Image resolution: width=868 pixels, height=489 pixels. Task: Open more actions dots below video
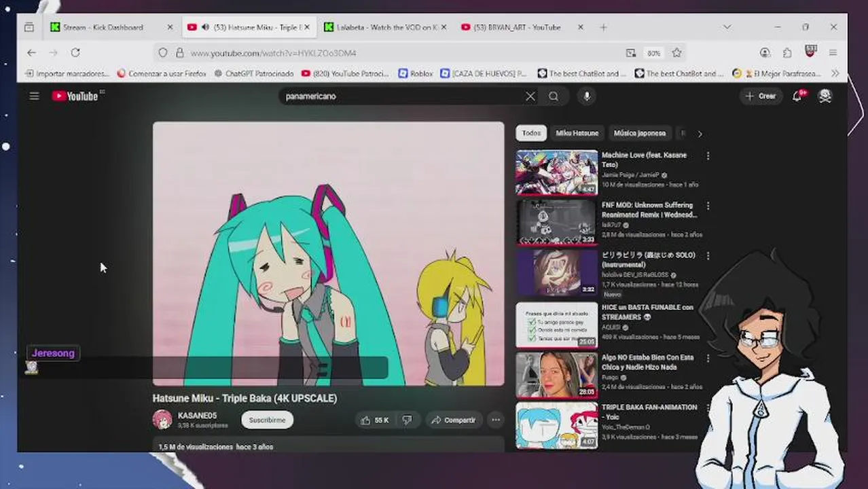pyautogui.click(x=496, y=420)
